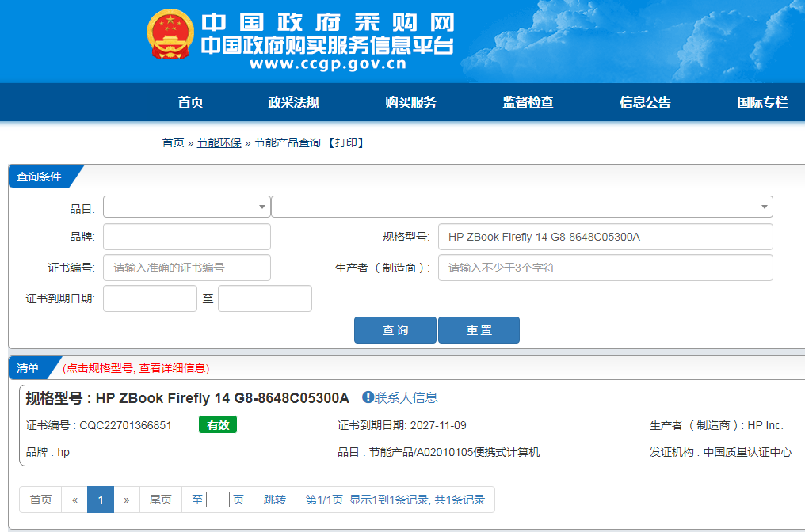This screenshot has height=532, width=805.
Task: Expand the second wide 品目 dropdown
Action: (x=522, y=207)
